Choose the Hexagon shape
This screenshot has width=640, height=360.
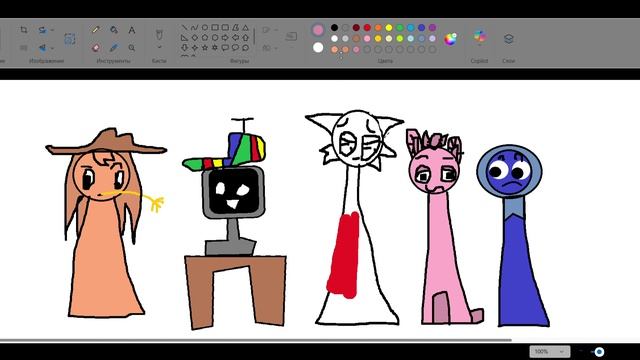pyautogui.click(x=215, y=38)
